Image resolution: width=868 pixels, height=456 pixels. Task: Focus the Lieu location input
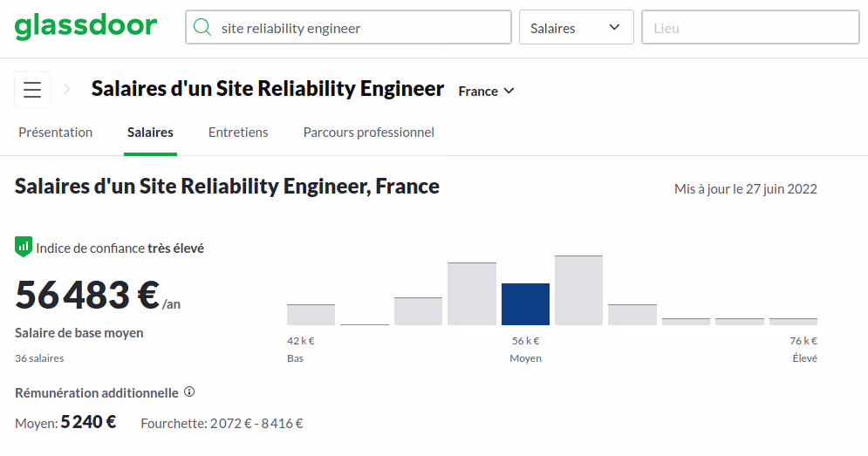(750, 28)
